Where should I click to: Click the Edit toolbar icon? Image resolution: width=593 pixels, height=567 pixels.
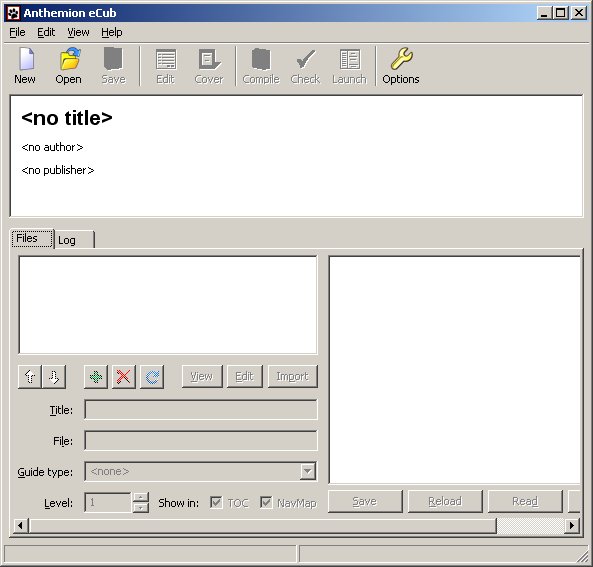[x=165, y=66]
